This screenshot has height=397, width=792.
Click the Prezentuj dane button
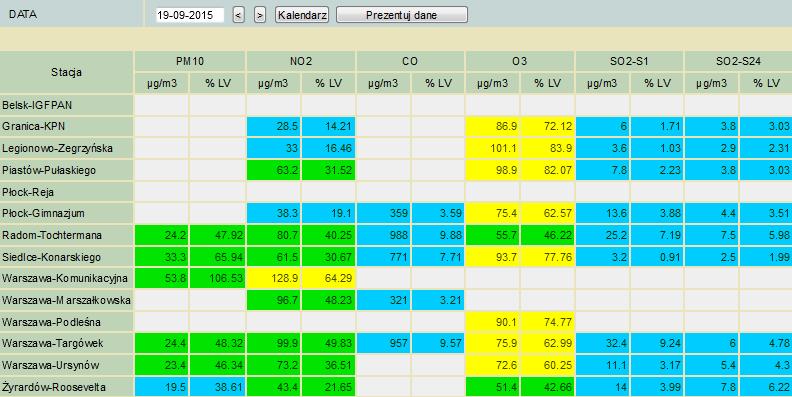click(402, 15)
